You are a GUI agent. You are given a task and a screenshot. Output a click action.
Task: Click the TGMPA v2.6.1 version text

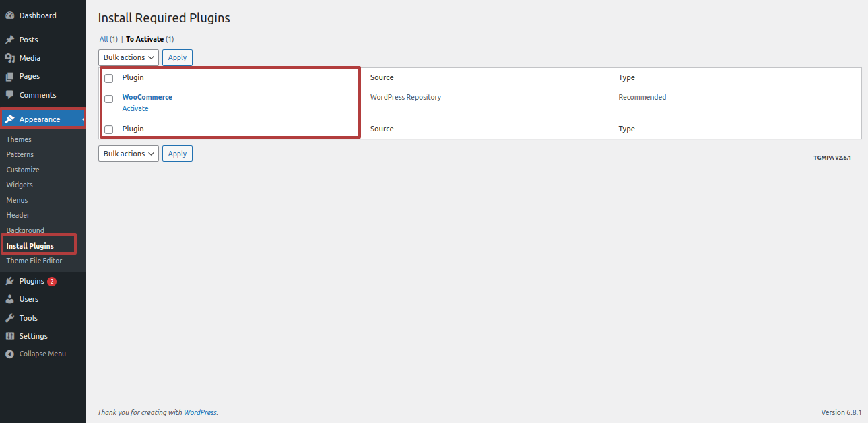point(832,158)
